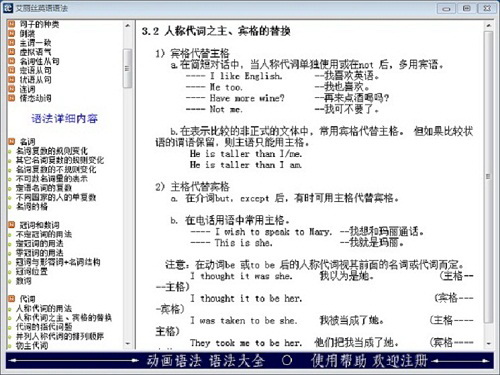Open 使用帮助 in bottom bar
Viewport: 500px width, 375px height.
pyautogui.click(x=339, y=361)
